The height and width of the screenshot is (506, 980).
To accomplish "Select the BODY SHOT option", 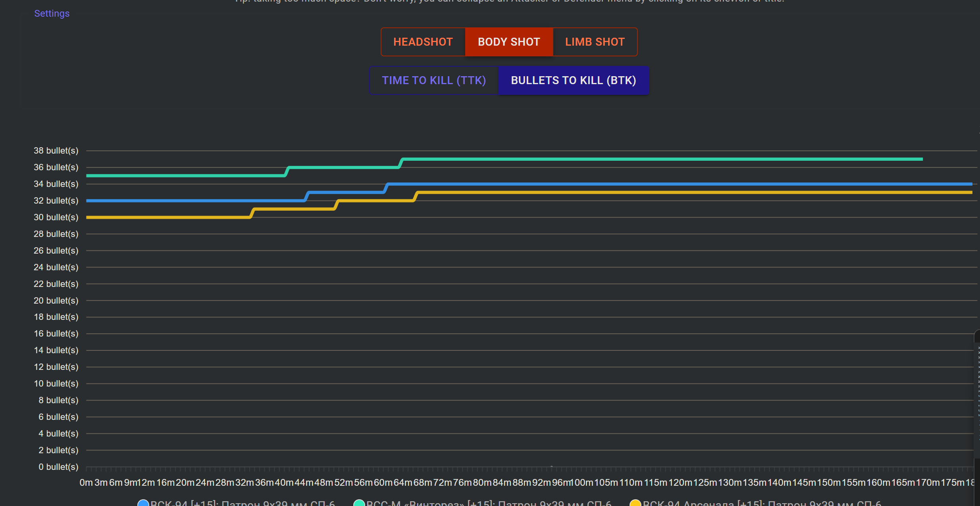I will pyautogui.click(x=508, y=42).
